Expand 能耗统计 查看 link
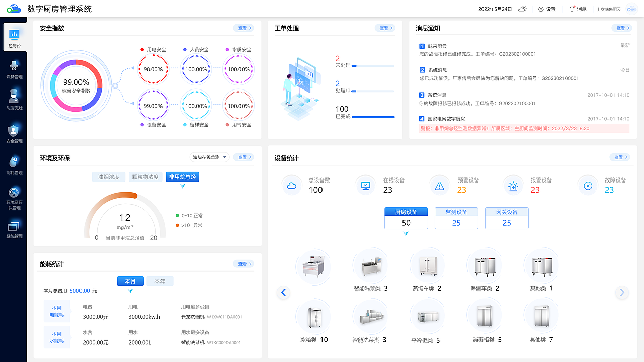 coord(244,264)
